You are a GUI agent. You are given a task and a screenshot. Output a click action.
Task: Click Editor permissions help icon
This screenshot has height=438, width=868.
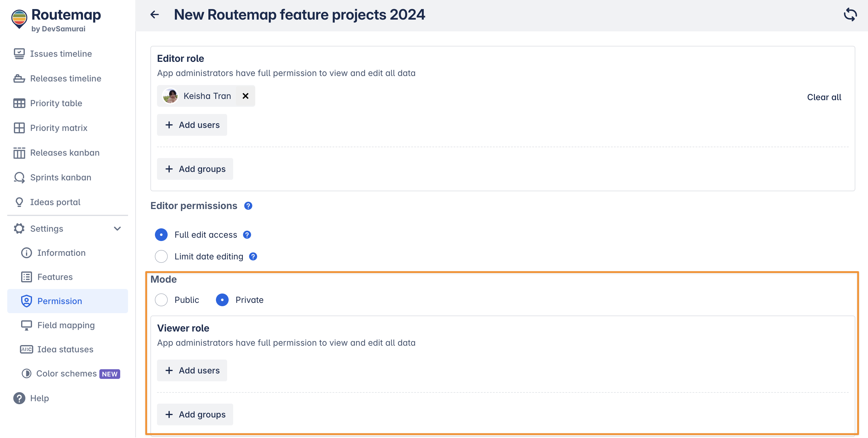248,206
